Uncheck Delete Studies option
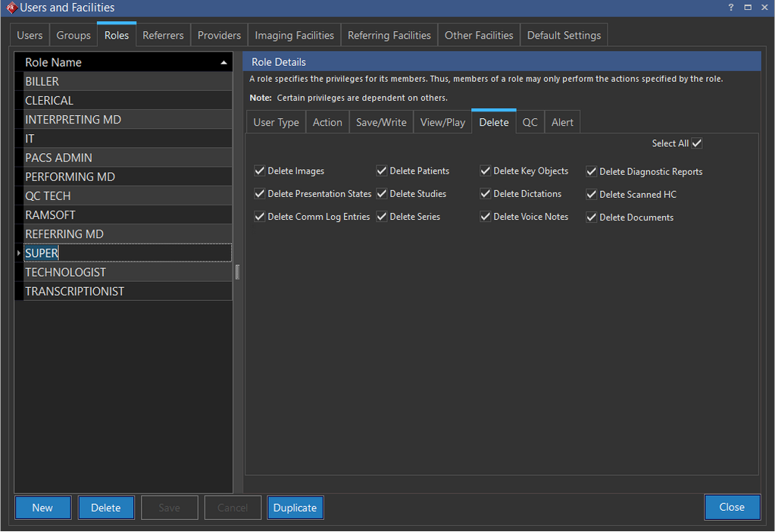Viewport: 775px width, 532px height. 382,194
